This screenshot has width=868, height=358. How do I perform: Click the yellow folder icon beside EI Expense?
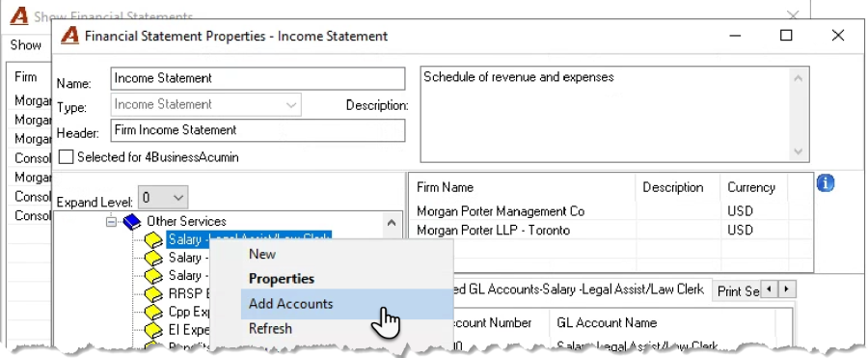(x=153, y=330)
